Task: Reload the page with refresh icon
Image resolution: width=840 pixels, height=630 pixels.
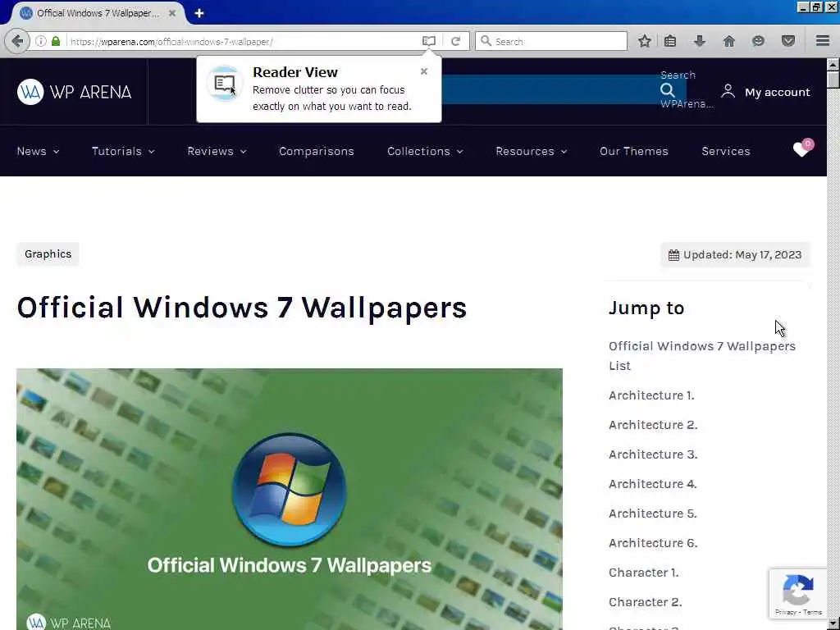Action: click(456, 41)
